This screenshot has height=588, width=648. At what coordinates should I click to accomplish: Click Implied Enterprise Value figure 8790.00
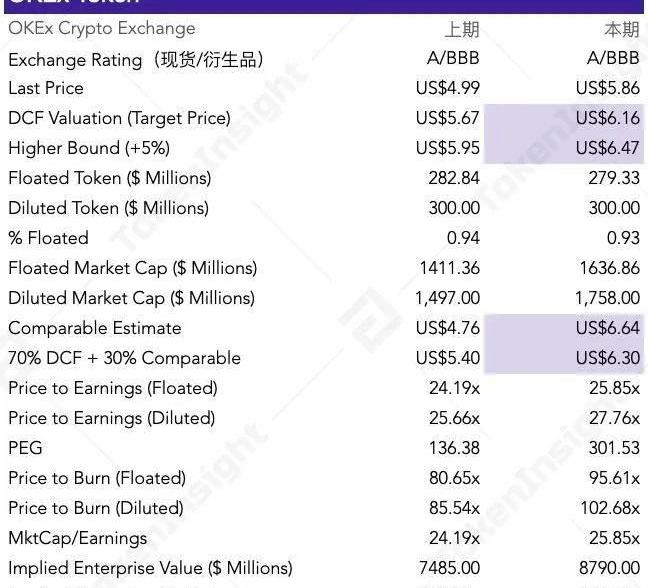pos(609,568)
